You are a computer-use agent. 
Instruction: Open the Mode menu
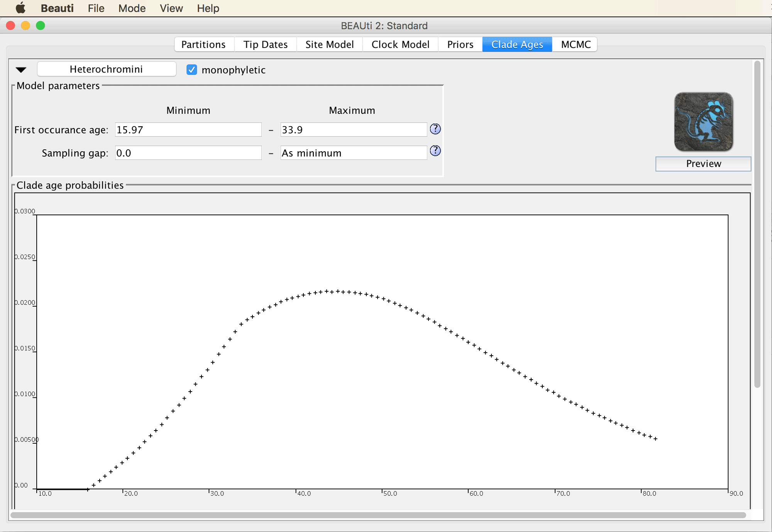tap(132, 8)
